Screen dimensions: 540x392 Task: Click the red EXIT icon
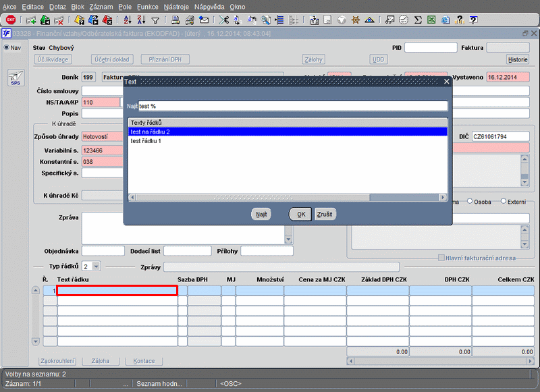(x=11, y=20)
